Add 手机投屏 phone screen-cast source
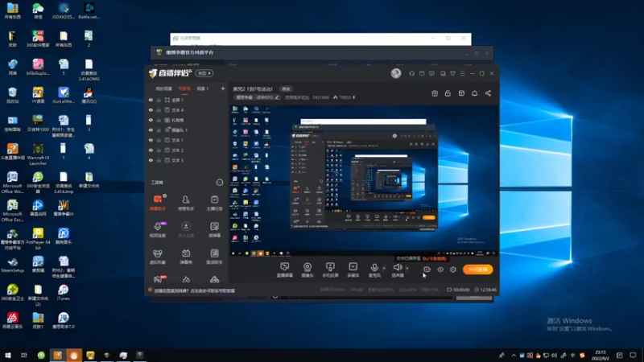This screenshot has width=644, height=362. pyautogui.click(x=330, y=269)
